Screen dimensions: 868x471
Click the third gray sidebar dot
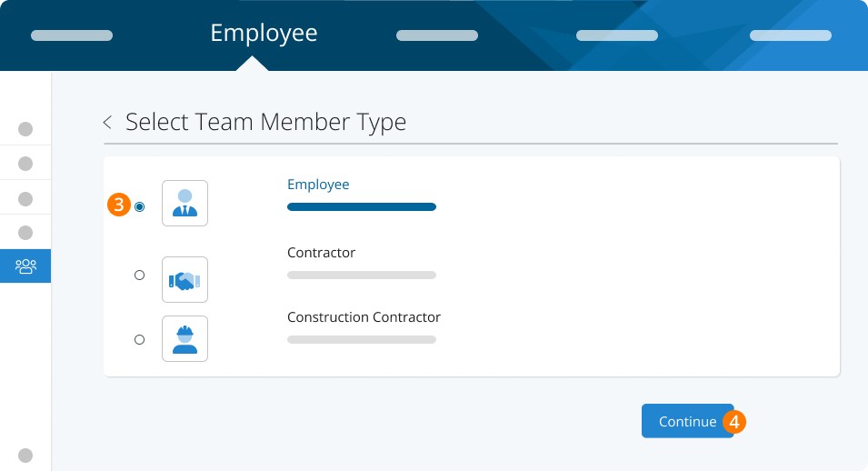25,198
